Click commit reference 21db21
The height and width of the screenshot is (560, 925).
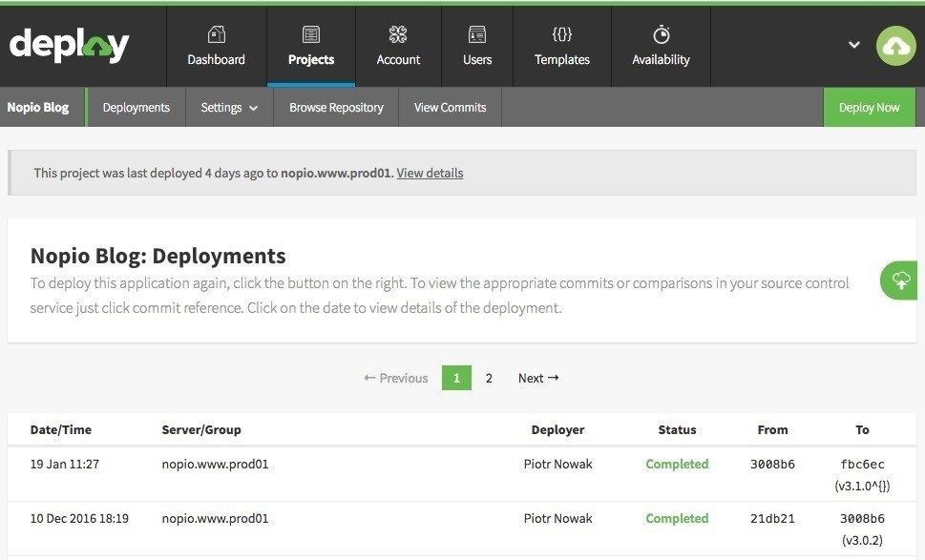772,518
